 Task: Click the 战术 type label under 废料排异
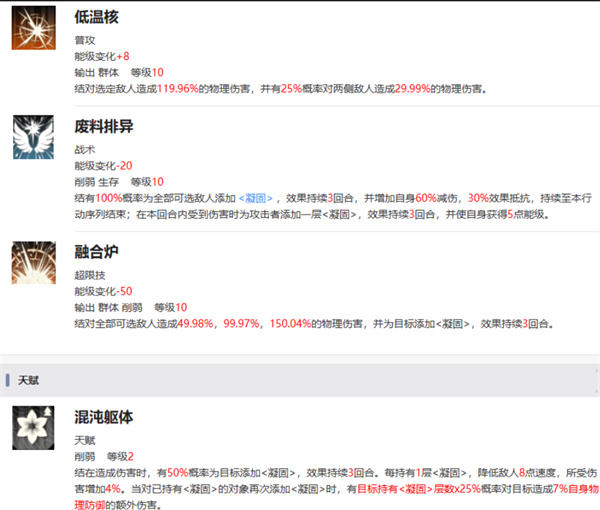tap(84, 149)
